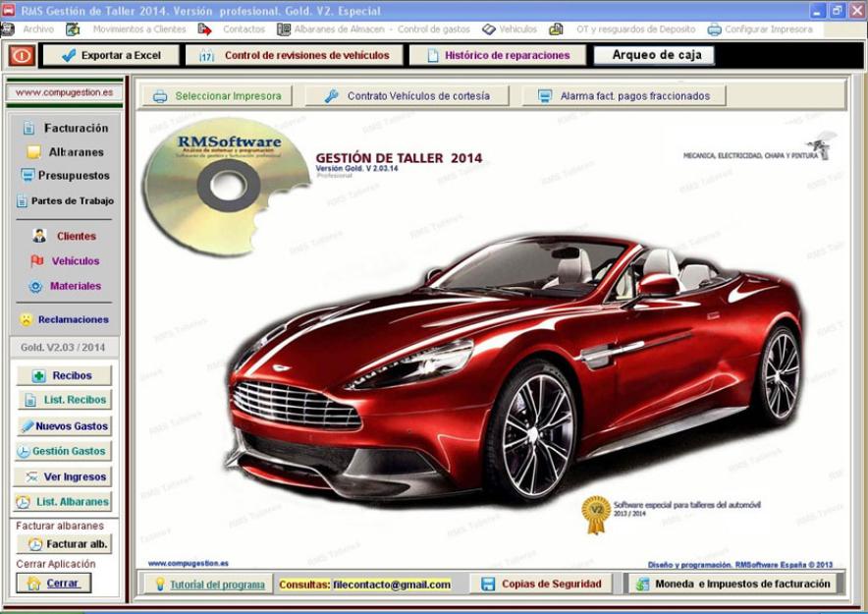Click the Exportar a Excel button
Image resolution: width=868 pixels, height=614 pixels.
coord(111,55)
